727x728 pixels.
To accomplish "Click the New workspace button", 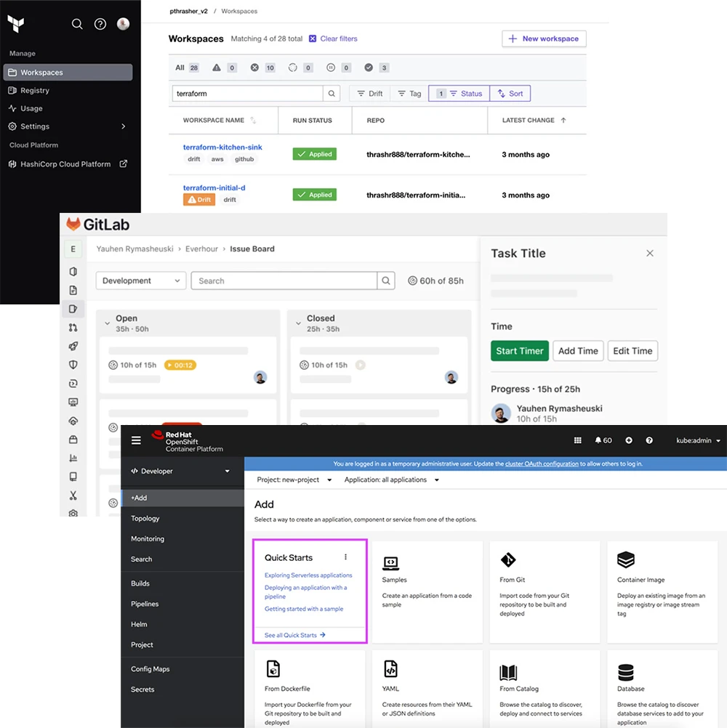I will coord(544,39).
